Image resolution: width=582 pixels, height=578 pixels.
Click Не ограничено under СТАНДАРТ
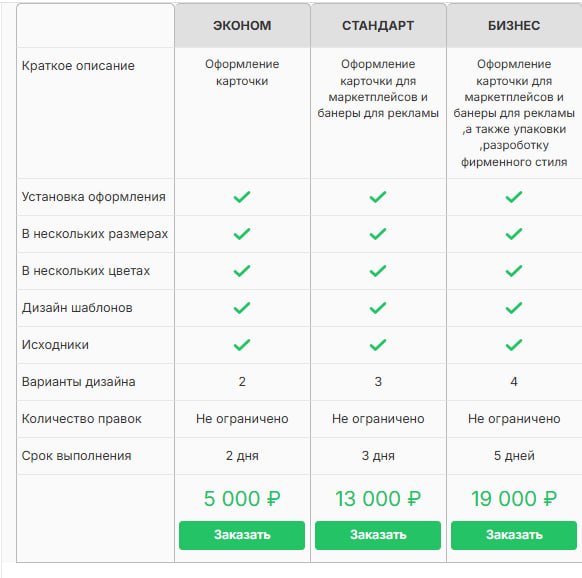(x=378, y=419)
